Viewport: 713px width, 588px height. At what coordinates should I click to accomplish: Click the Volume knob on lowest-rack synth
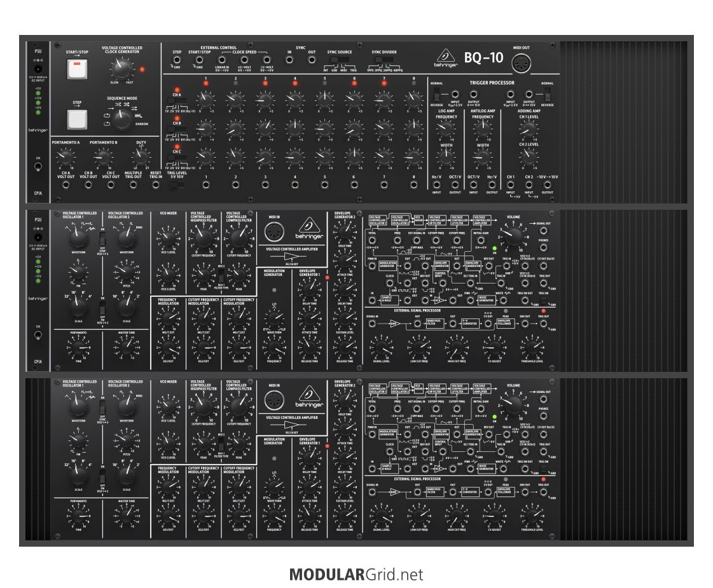513,406
